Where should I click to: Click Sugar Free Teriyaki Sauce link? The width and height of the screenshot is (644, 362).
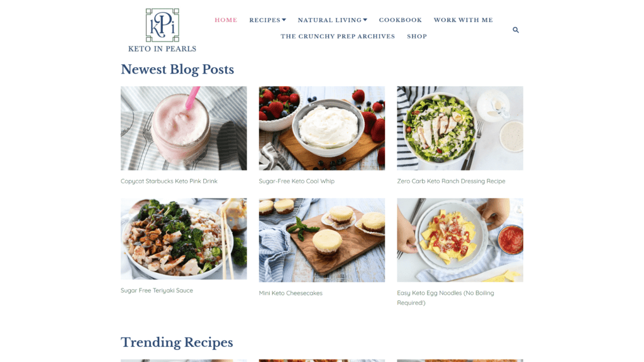pyautogui.click(x=157, y=290)
